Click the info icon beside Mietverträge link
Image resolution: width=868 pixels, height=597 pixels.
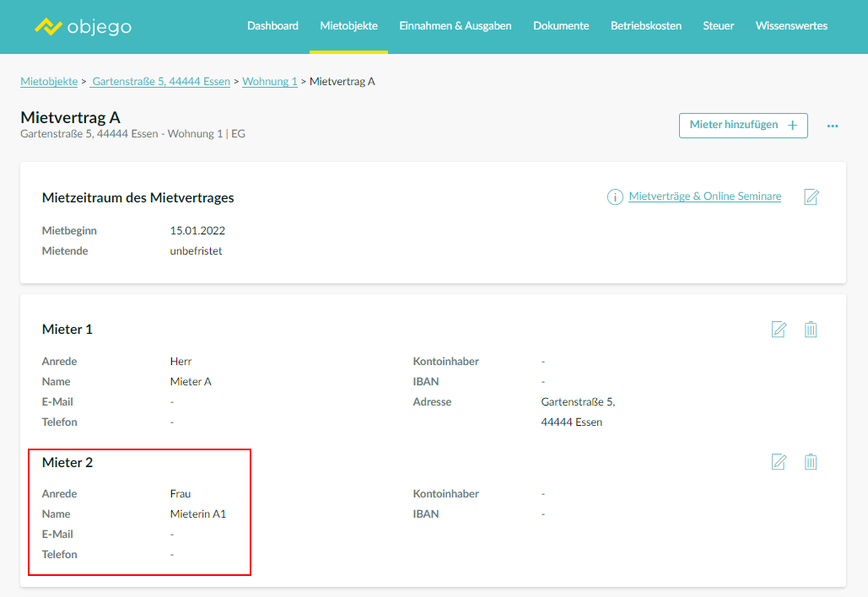coord(615,197)
